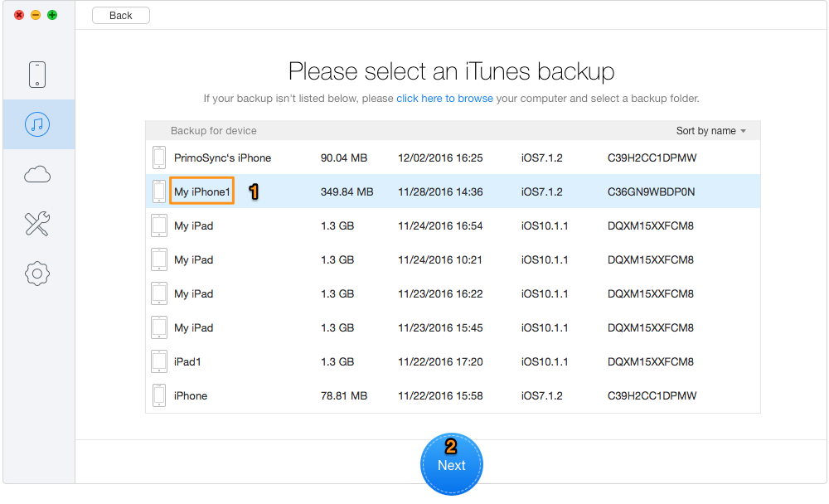The height and width of the screenshot is (504, 829).
Task: Click the green zoom window button
Action: (51, 15)
